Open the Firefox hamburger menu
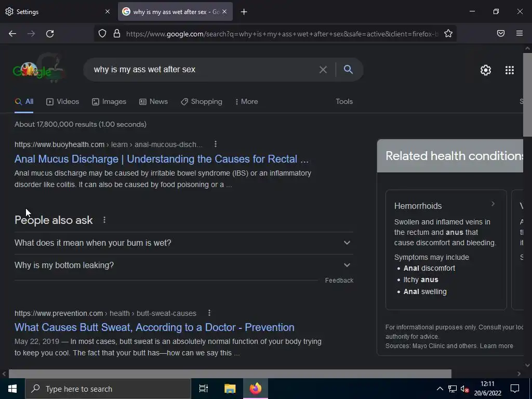The height and width of the screenshot is (399, 532). [x=520, y=33]
